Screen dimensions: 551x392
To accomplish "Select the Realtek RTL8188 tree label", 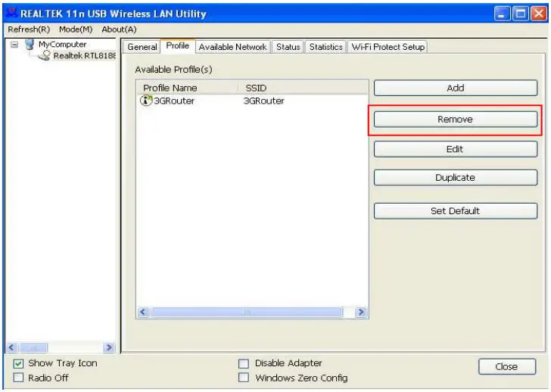I will (x=85, y=55).
